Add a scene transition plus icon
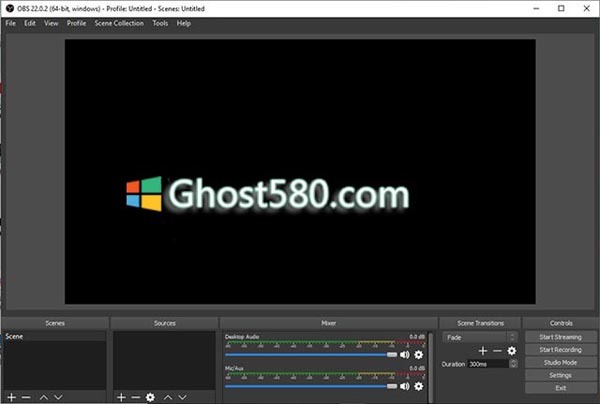This screenshot has width=600, height=404. (x=483, y=350)
